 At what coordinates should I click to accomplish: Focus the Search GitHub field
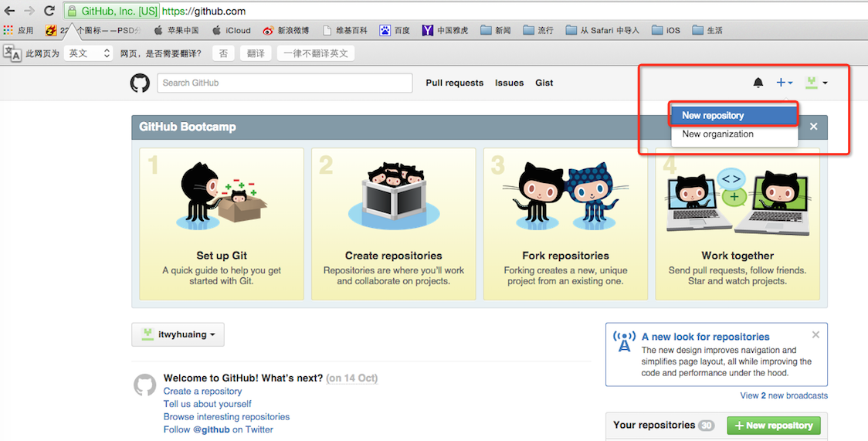[284, 83]
